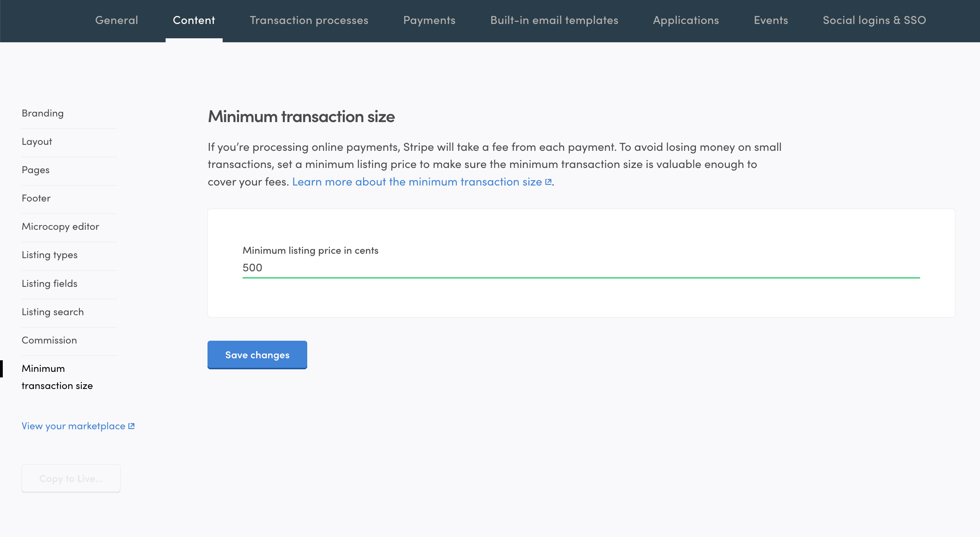The height and width of the screenshot is (537, 980).
Task: Open the Applications tab
Action: point(686,20)
